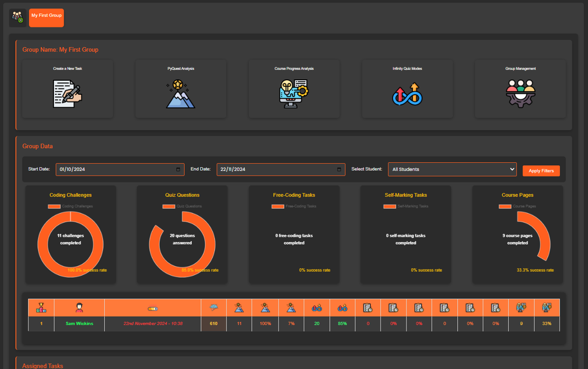Toggle the Course Pages chart legend
The height and width of the screenshot is (369, 588).
click(505, 206)
